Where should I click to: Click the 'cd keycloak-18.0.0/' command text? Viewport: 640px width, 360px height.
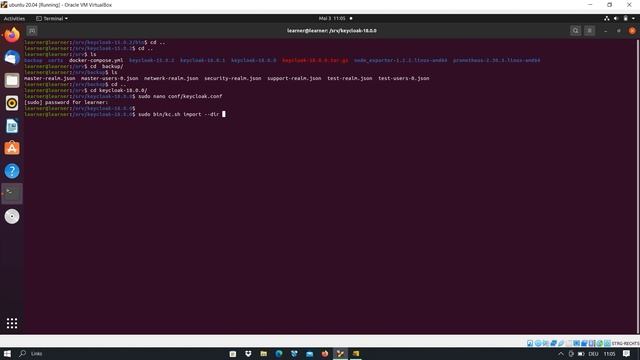[x=118, y=91]
